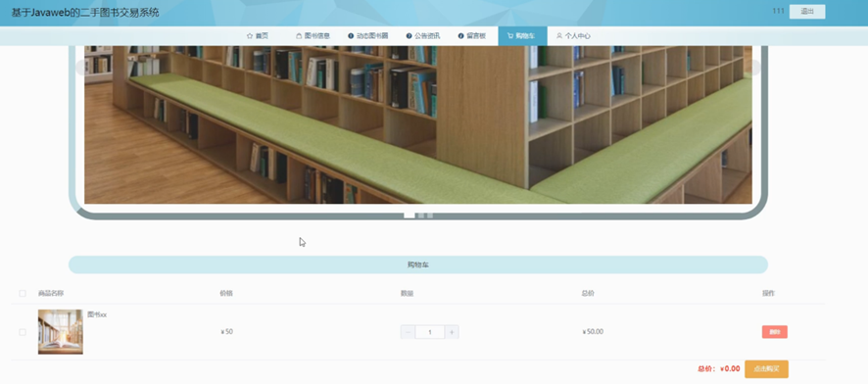Click the unit price ￥50
Image resolution: width=868 pixels, height=384 pixels.
pyautogui.click(x=226, y=332)
